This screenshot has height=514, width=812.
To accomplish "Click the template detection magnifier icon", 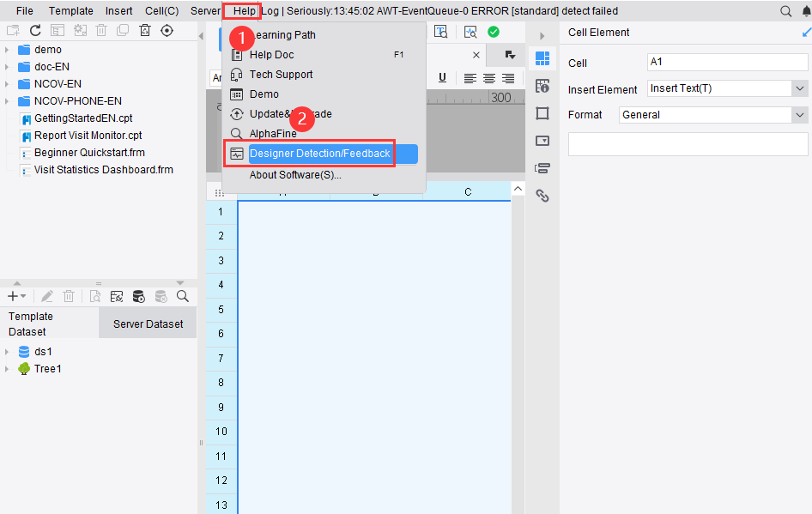I will coord(470,32).
